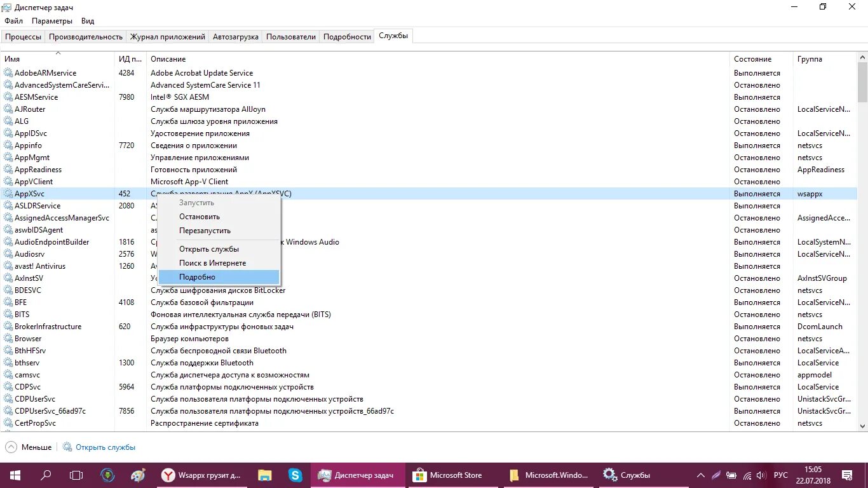Image resolution: width=868 pixels, height=488 pixels.
Task: Choose Поиск в Интернете in the context menu
Action: coord(219,263)
